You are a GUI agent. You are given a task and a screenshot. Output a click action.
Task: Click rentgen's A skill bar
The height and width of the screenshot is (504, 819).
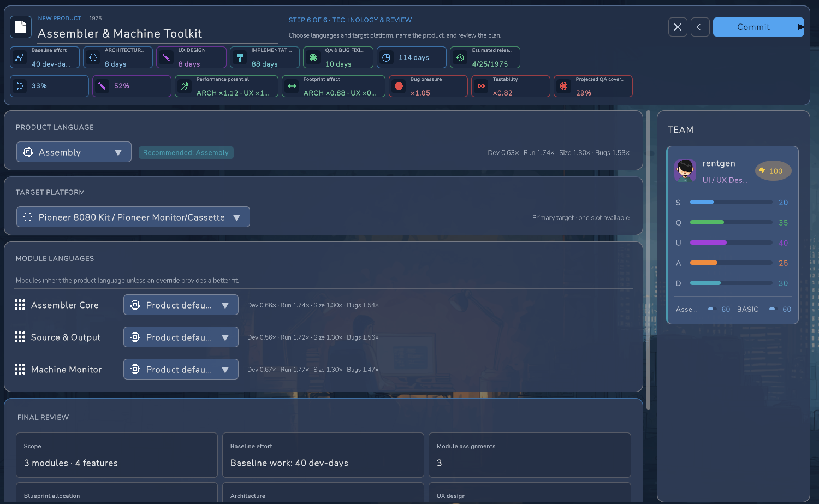(x=731, y=263)
